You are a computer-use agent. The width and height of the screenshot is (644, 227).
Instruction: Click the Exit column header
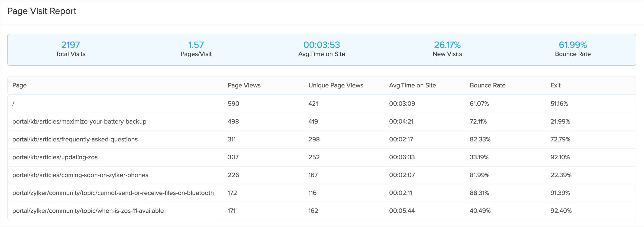click(555, 85)
